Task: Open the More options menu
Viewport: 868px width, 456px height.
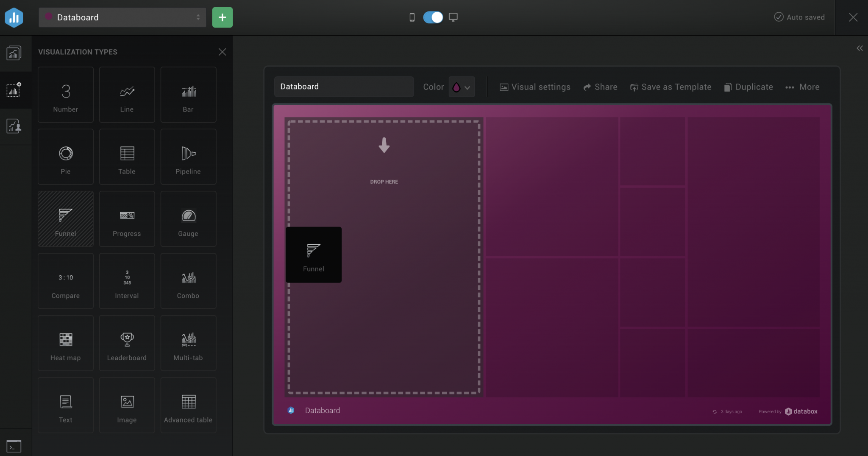Action: 802,87
